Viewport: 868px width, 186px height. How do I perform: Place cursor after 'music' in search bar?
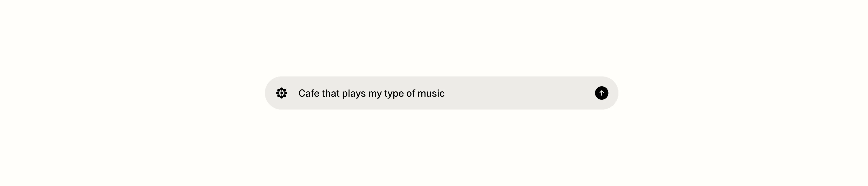pyautogui.click(x=445, y=93)
